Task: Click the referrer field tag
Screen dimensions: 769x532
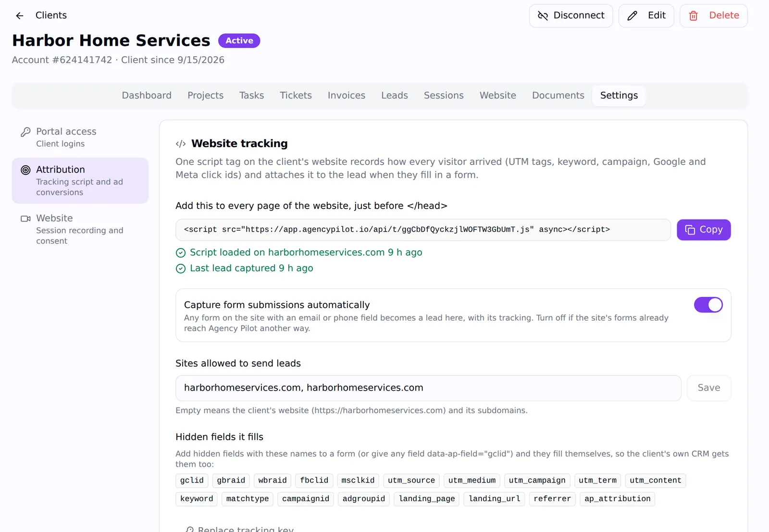Action: 552,499
